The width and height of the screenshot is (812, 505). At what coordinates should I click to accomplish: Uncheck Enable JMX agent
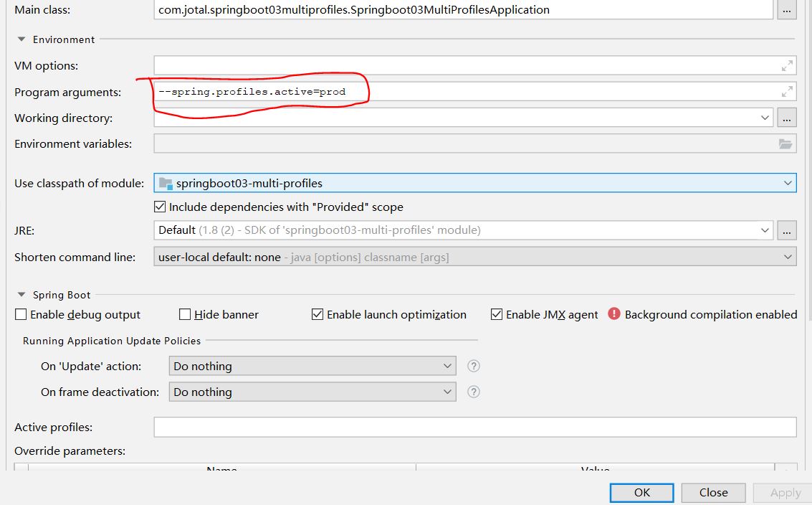coord(497,314)
